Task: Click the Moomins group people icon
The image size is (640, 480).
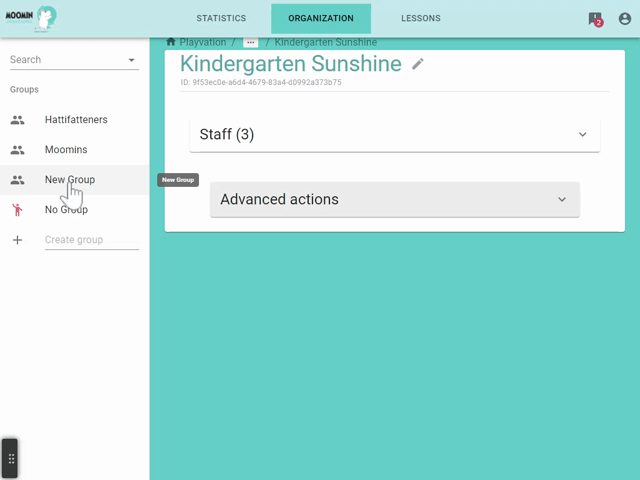Action: coord(17,150)
